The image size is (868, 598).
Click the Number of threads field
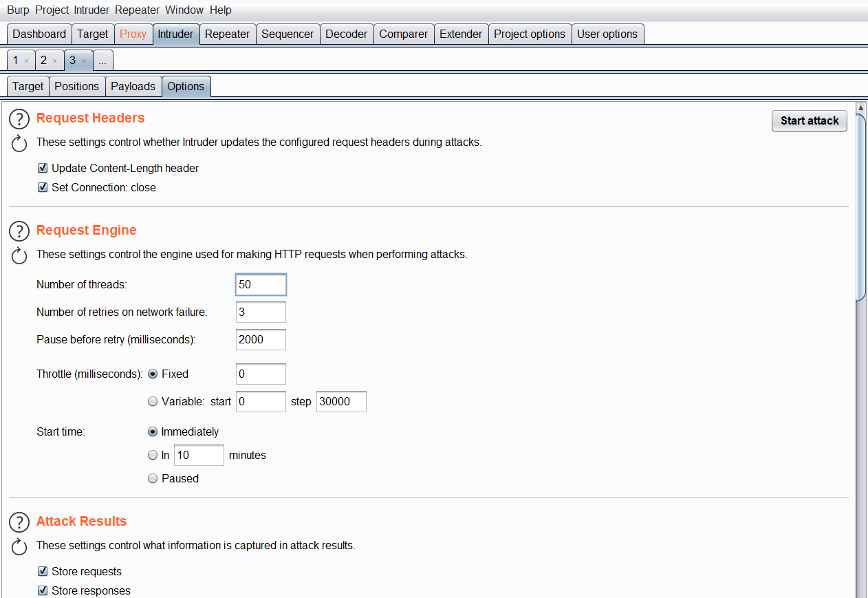coord(261,284)
